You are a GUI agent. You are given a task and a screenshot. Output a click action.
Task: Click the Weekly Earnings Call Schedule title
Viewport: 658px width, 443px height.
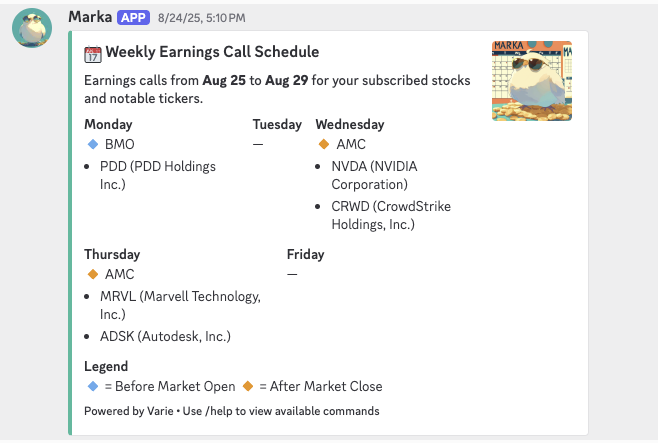click(x=212, y=52)
